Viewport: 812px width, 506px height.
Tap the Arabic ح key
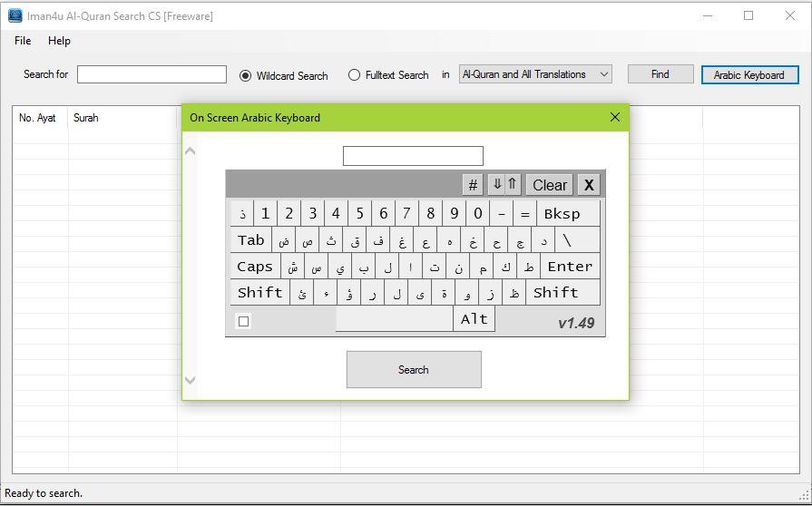coord(496,240)
